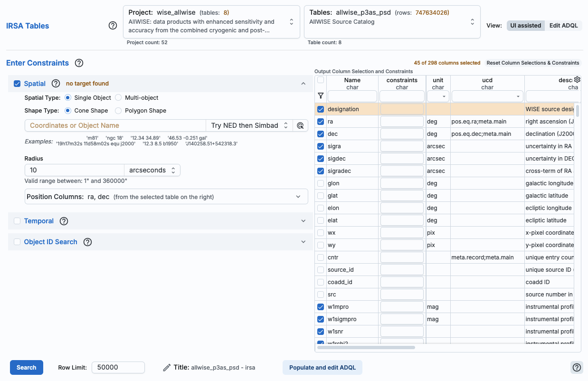Open the Tables allwise_p3as_psd dropdown
Image resolution: width=588 pixels, height=381 pixels.
coord(392,22)
